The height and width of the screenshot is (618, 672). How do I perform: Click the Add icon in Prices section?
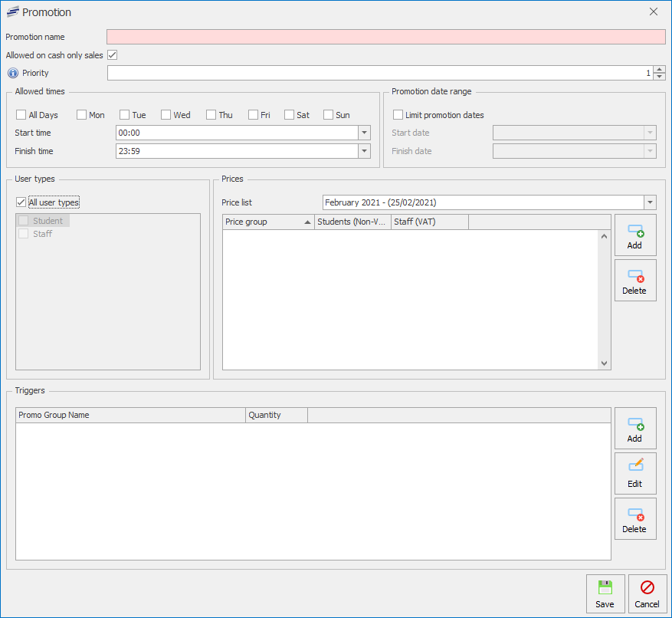pos(635,230)
